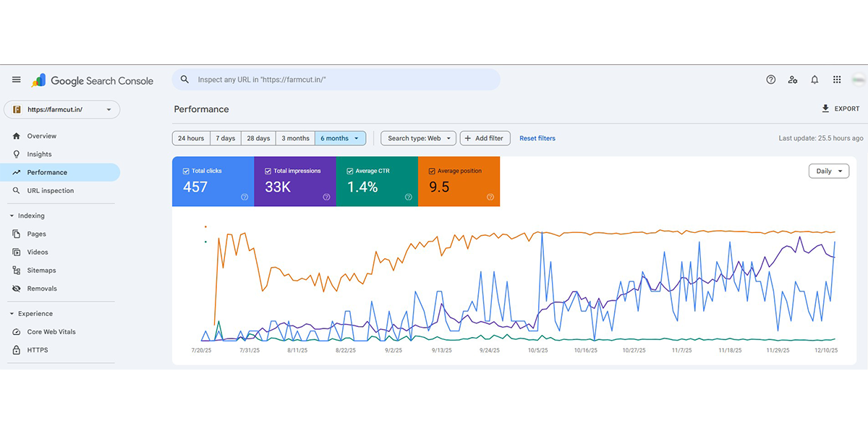Open the notifications bell
The height and width of the screenshot is (434, 868).
[x=814, y=80]
